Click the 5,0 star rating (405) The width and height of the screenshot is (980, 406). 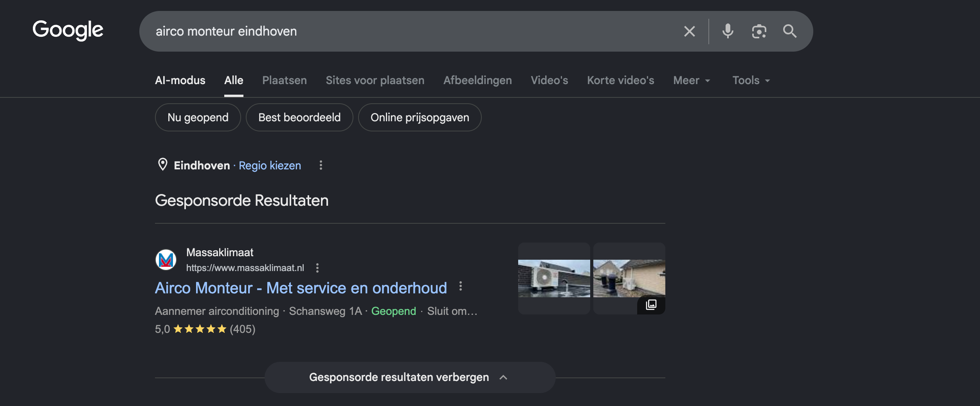(x=205, y=329)
